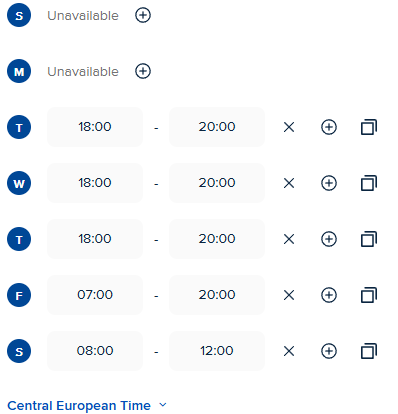Copy Saturday's hours to other days
Viewport: 398px width, 414px height.
[369, 351]
